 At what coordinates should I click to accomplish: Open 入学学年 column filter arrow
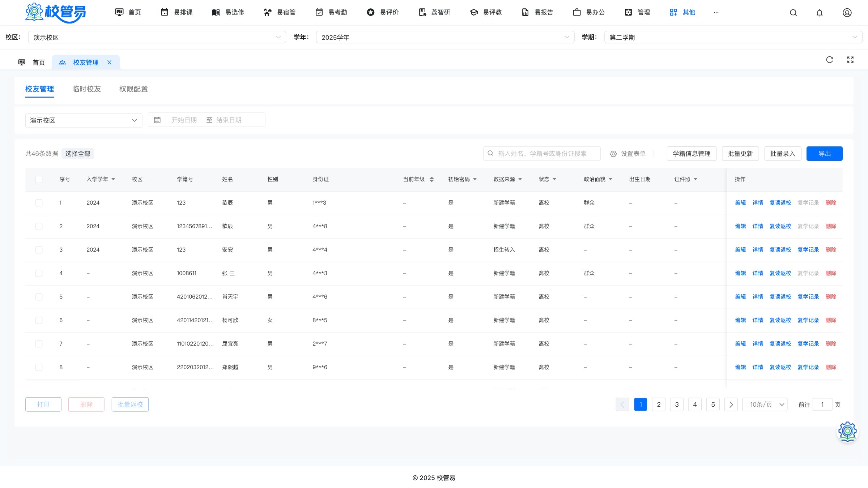click(113, 179)
